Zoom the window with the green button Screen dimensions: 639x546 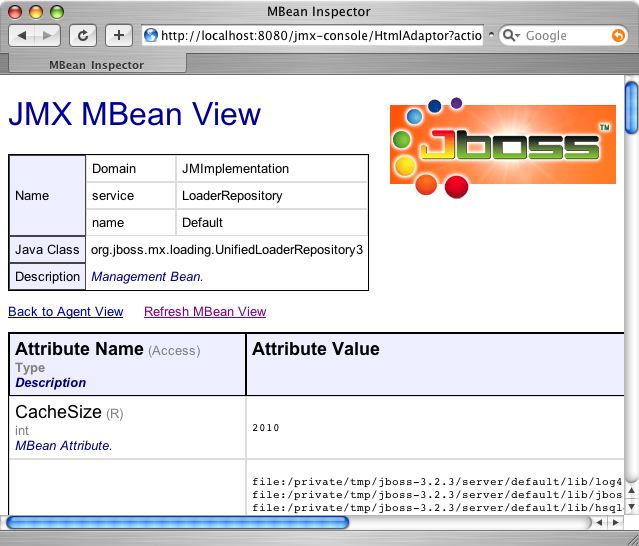57,12
